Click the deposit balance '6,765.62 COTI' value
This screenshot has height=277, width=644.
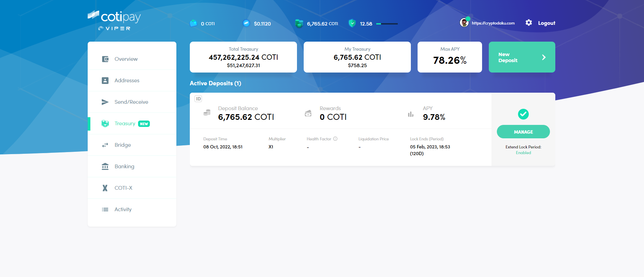(246, 117)
